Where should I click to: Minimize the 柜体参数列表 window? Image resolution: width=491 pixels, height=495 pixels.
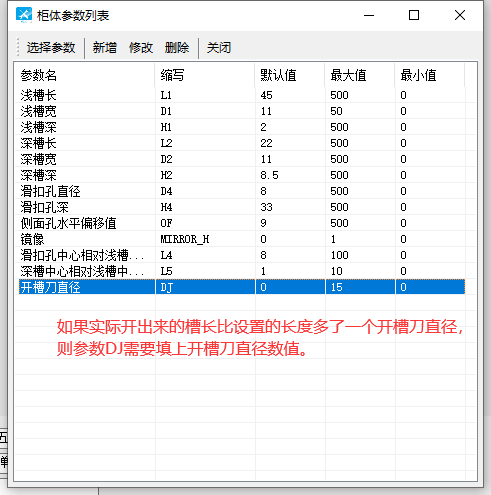pos(369,15)
